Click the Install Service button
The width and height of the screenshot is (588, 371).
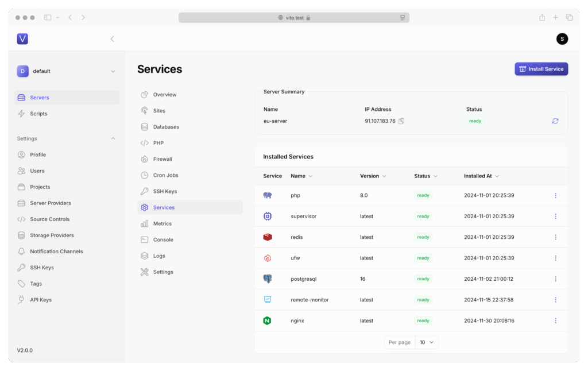pyautogui.click(x=541, y=69)
